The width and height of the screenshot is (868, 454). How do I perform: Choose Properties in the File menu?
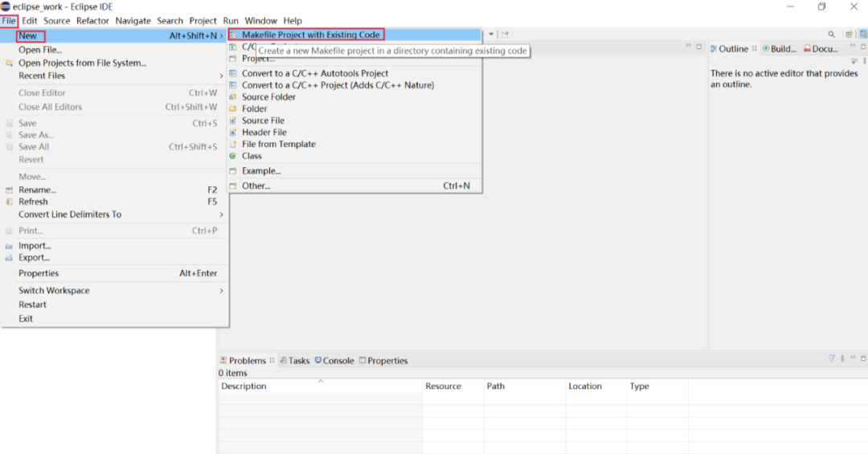115,273
